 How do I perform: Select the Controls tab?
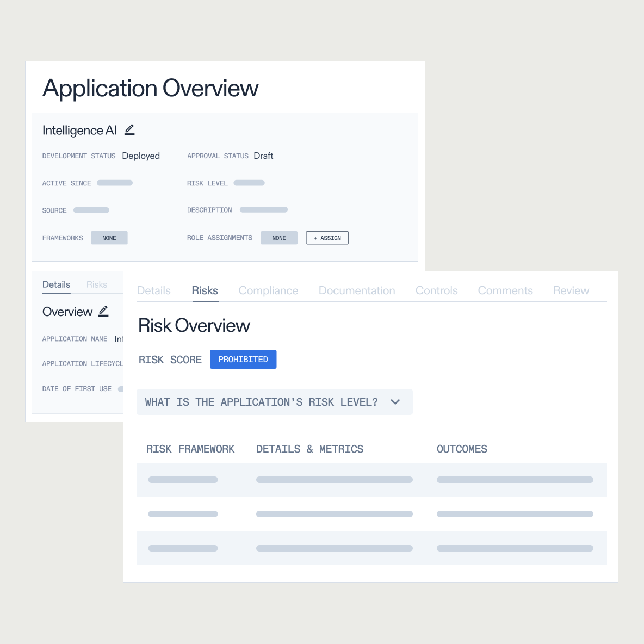[x=436, y=290]
